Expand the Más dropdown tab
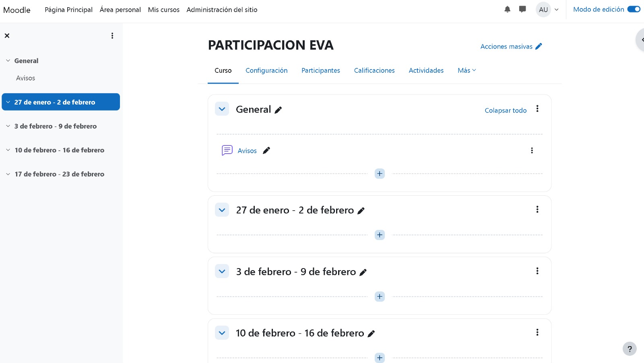Viewport: 644px width, 363px height. 466,70
